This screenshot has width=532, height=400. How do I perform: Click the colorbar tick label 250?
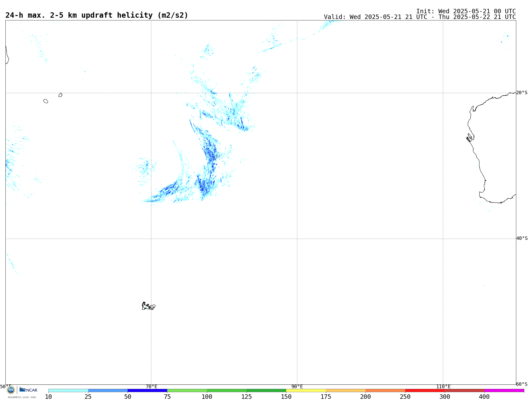405,397
